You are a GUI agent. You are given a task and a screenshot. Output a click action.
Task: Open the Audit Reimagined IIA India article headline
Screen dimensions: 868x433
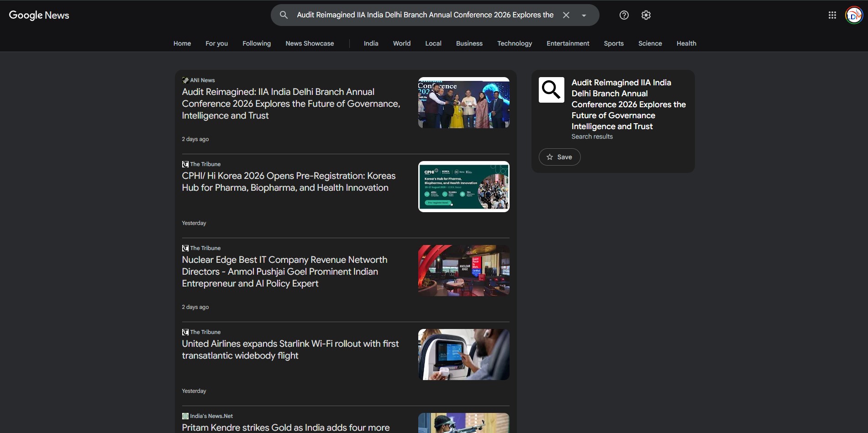291,104
